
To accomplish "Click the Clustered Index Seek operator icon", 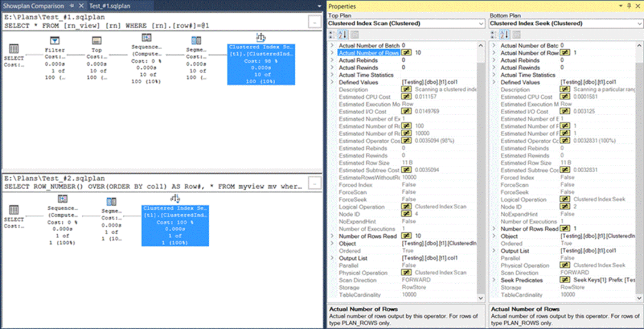I will 175,199.
